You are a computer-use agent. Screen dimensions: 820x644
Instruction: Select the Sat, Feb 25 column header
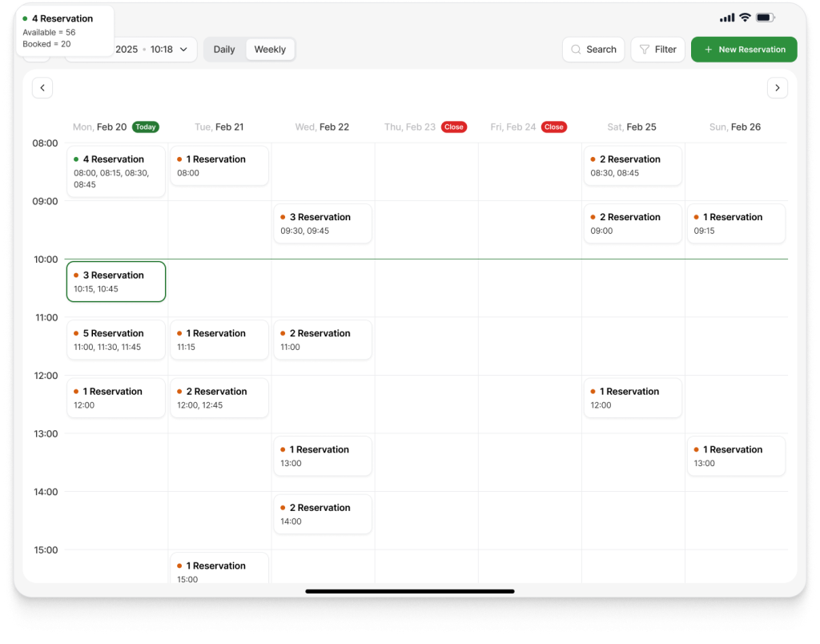tap(631, 127)
